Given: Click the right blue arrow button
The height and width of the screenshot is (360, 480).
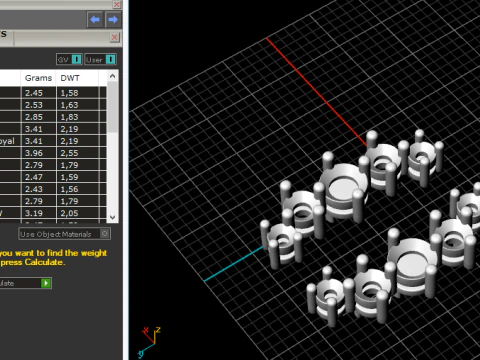Looking at the screenshot, I should (x=113, y=20).
